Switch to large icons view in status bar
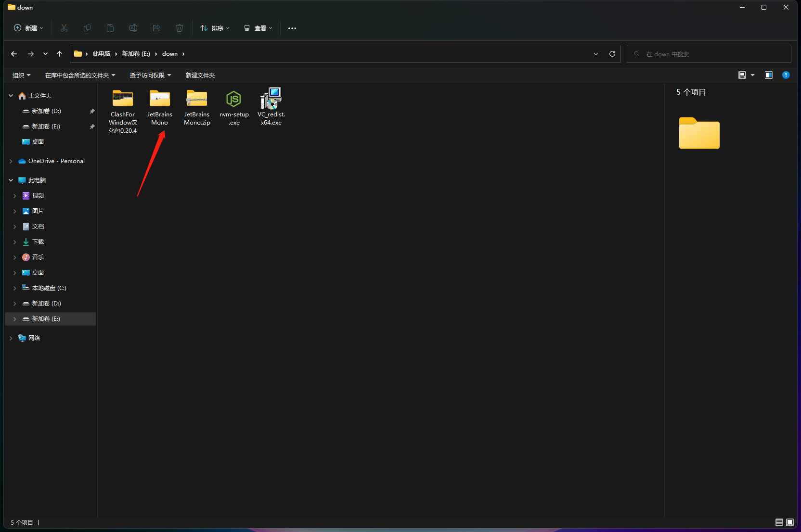 (x=790, y=522)
